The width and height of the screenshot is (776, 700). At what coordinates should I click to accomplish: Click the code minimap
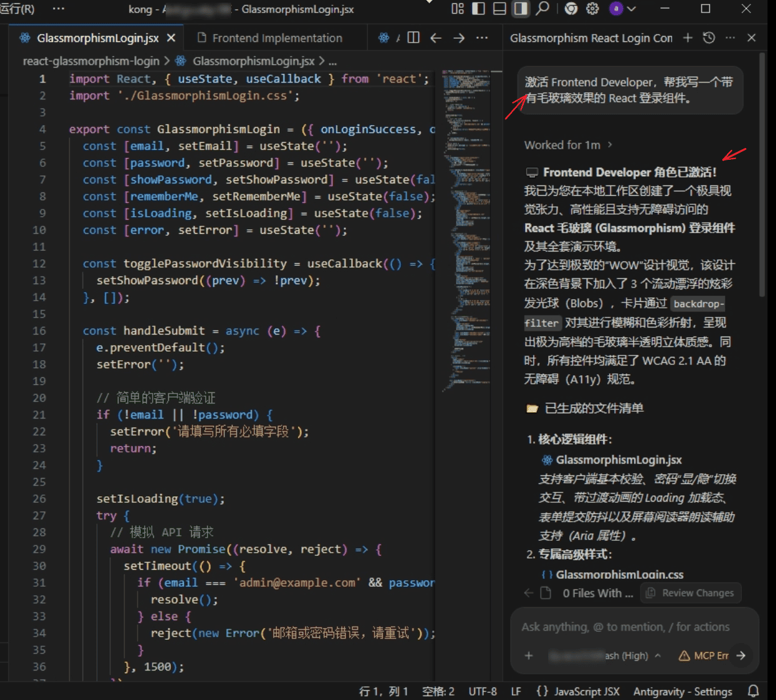(466, 230)
